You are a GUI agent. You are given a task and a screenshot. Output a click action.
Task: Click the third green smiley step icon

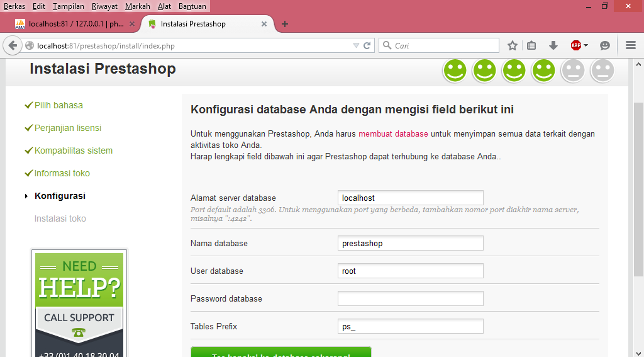pyautogui.click(x=514, y=71)
